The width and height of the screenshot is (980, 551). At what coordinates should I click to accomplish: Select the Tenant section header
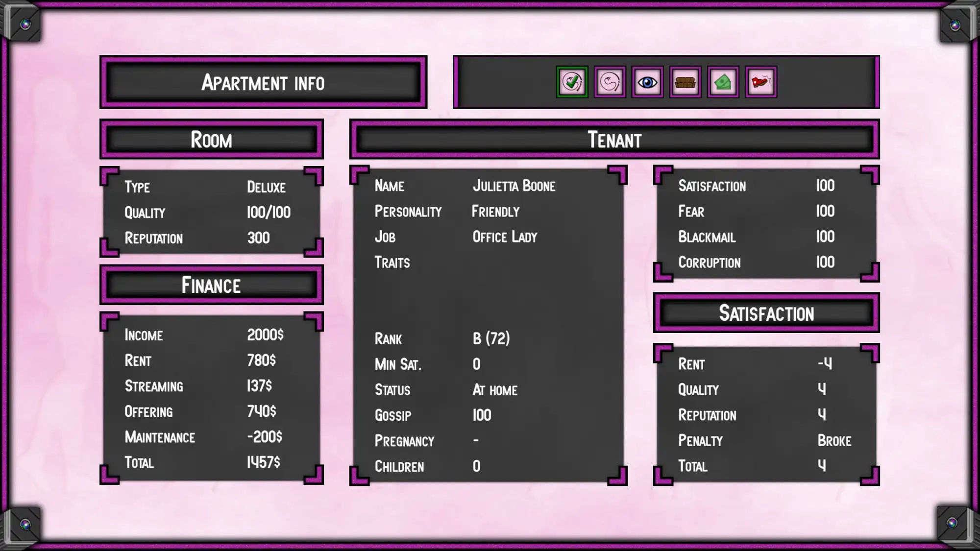pyautogui.click(x=614, y=140)
